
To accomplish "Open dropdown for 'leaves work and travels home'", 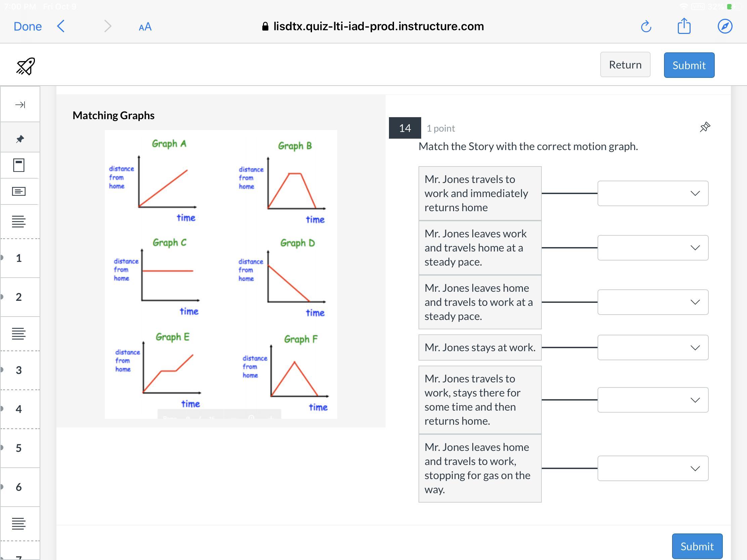I will pos(652,248).
